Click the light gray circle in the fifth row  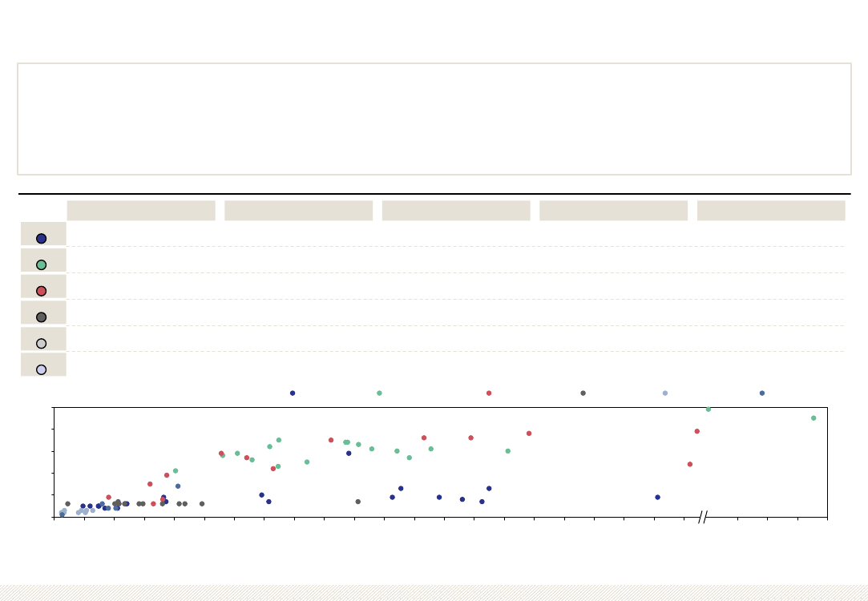(41, 344)
